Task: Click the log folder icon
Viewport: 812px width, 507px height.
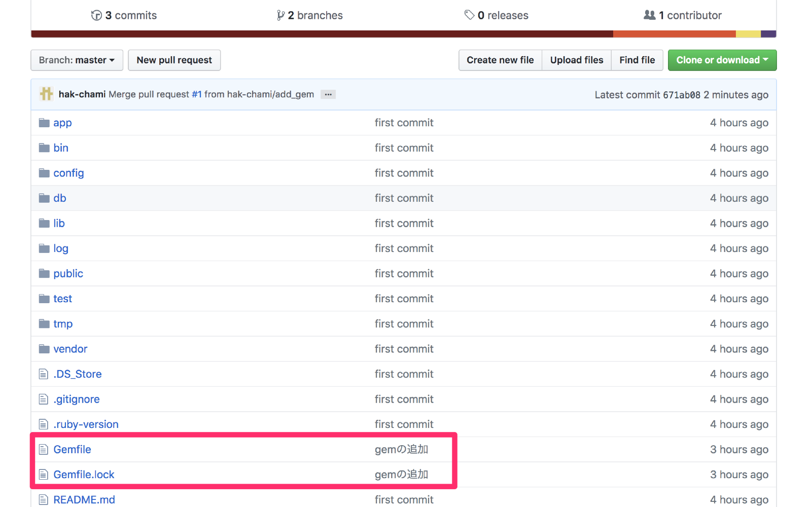Action: pyautogui.click(x=44, y=248)
